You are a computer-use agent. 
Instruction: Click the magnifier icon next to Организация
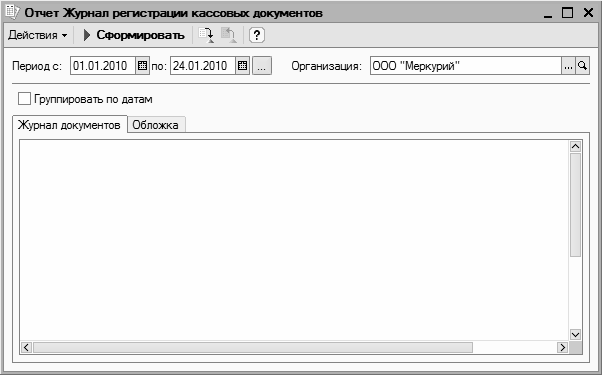(x=582, y=66)
